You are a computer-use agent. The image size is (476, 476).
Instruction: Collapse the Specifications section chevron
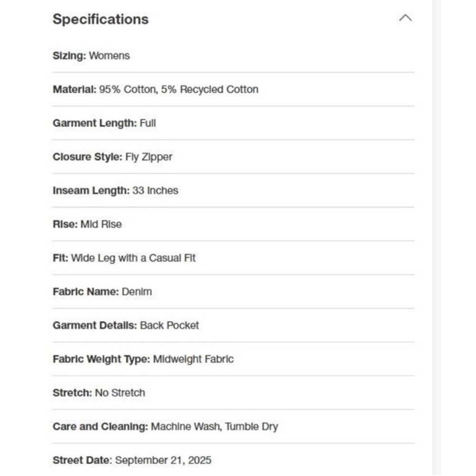405,18
